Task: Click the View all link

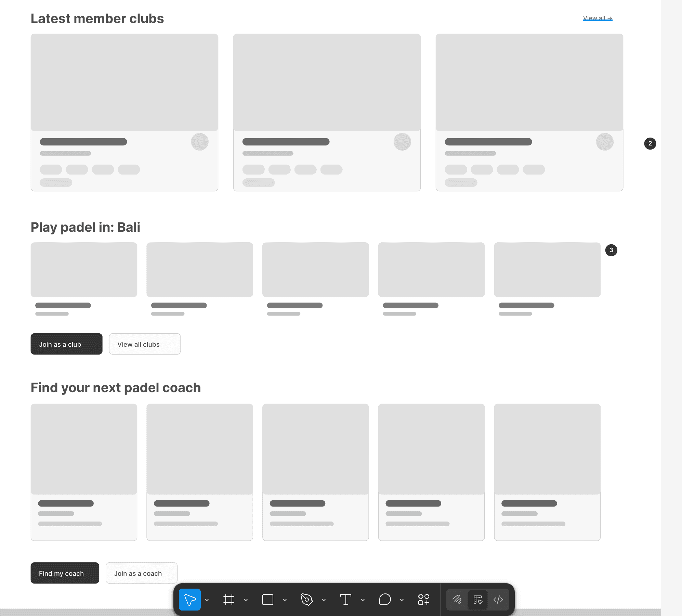Action: pyautogui.click(x=598, y=18)
